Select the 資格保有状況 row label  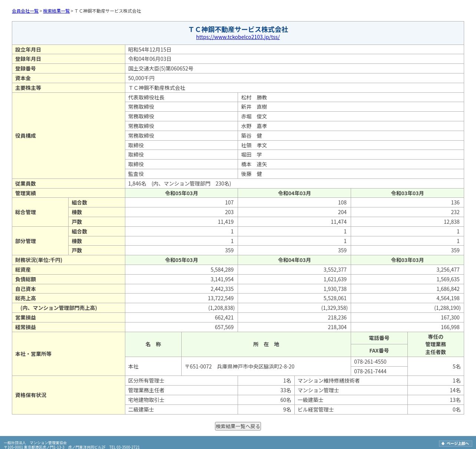click(x=31, y=395)
